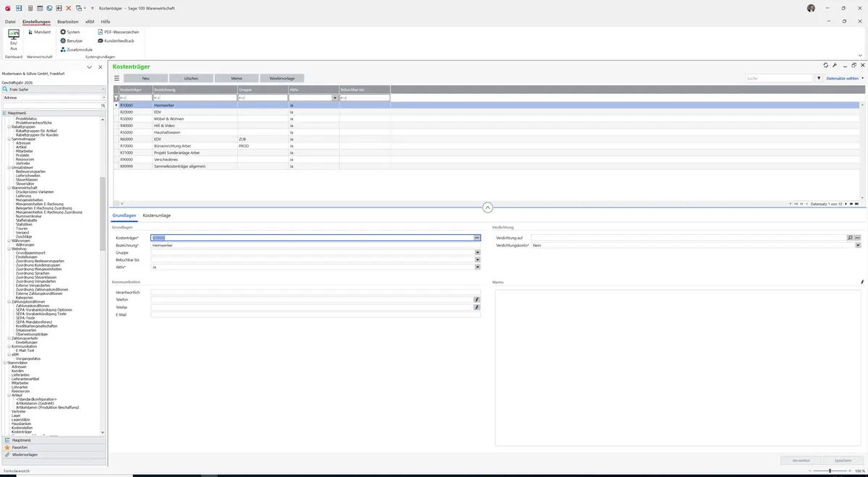
Task: Open the Aktiv column filter dropdown
Action: coord(336,98)
